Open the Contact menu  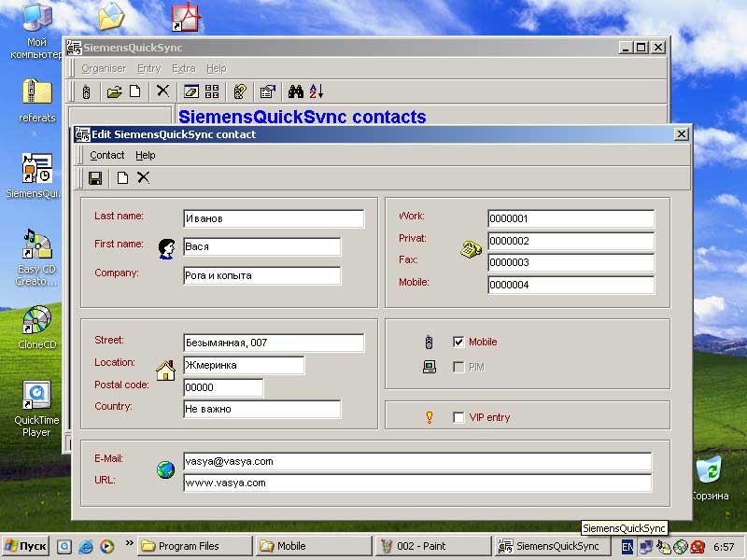106,155
